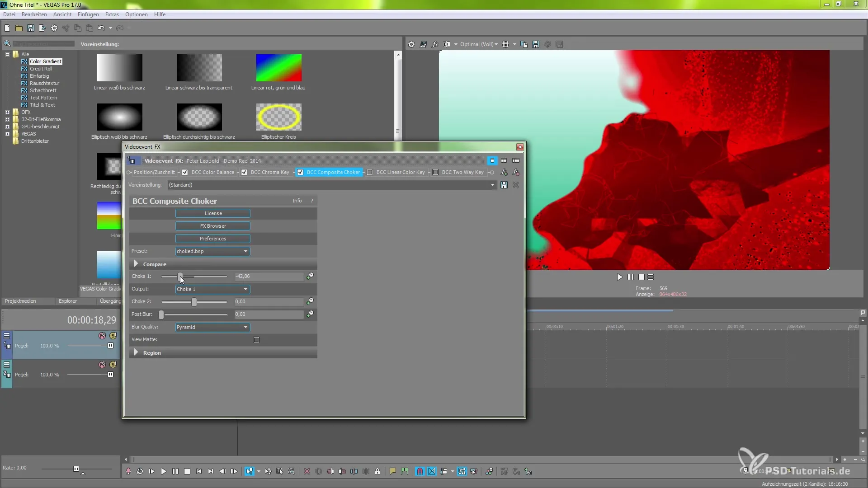Click the Preferences button
The image size is (868, 488).
pyautogui.click(x=212, y=239)
